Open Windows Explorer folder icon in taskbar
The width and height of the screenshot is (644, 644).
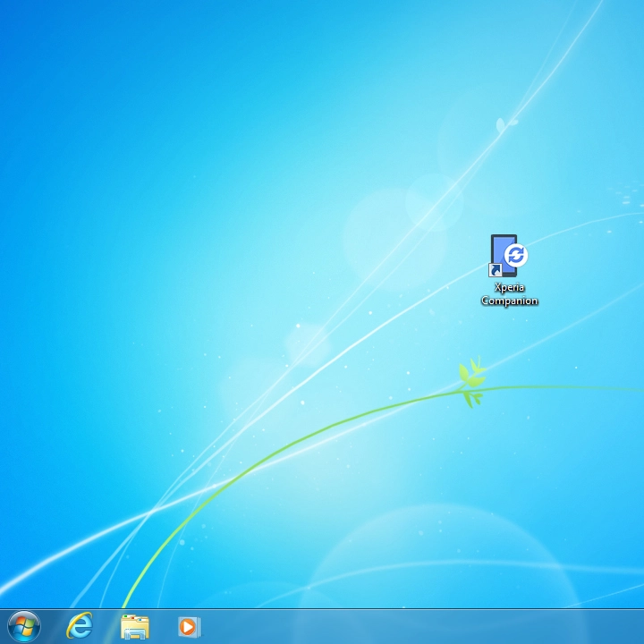(134, 626)
